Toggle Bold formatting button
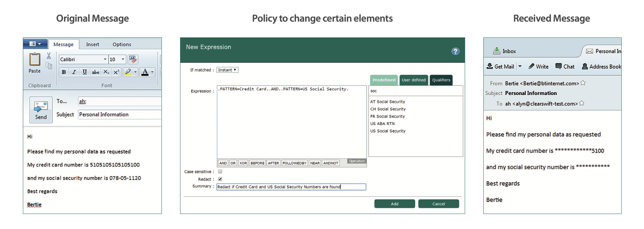This screenshot has width=644, height=229. pyautogui.click(x=64, y=72)
